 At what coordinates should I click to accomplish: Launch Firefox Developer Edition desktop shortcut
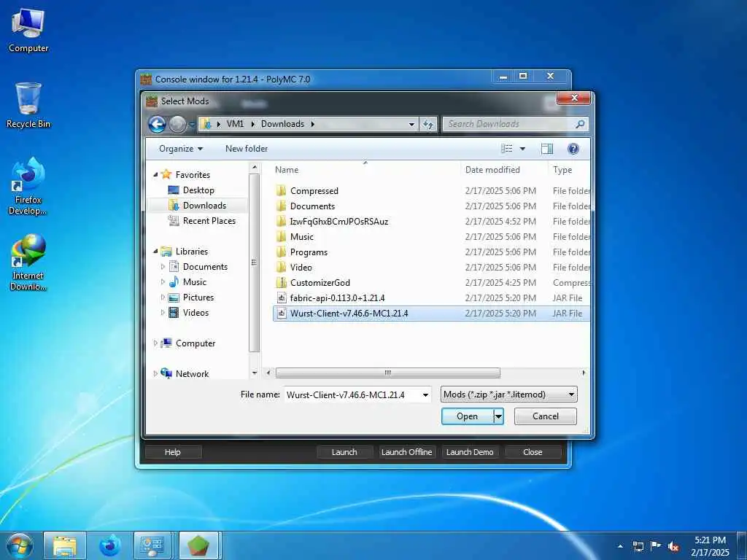(28, 186)
